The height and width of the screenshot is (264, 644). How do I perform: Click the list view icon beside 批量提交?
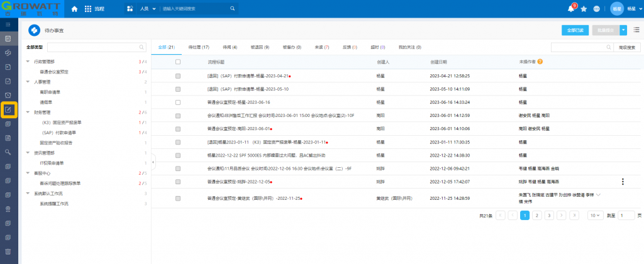coord(636,30)
